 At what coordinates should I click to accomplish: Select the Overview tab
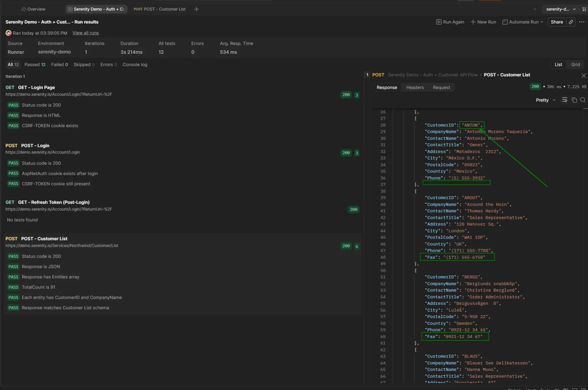tap(33, 9)
